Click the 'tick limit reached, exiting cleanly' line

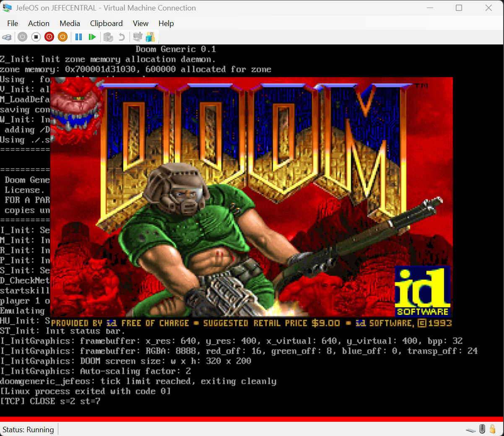click(138, 381)
